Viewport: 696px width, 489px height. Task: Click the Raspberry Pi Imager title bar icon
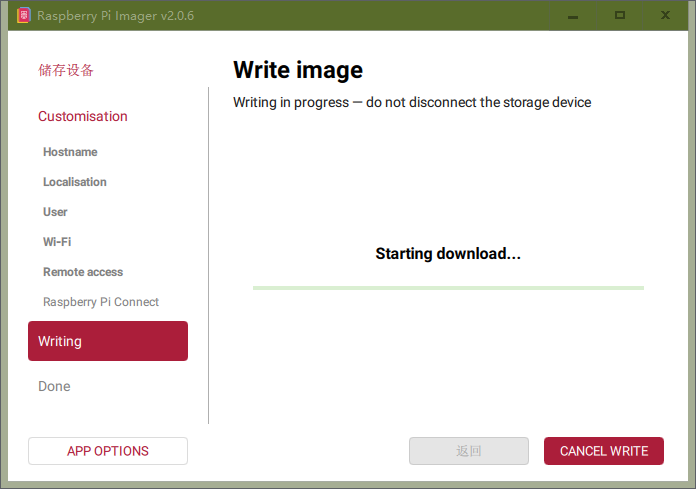pos(24,16)
